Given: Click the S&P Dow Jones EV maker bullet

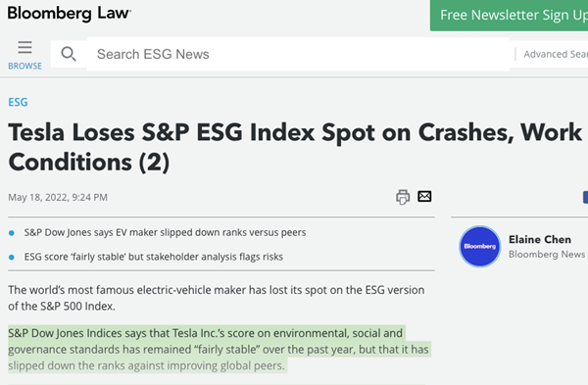Looking at the screenshot, I should (165, 232).
